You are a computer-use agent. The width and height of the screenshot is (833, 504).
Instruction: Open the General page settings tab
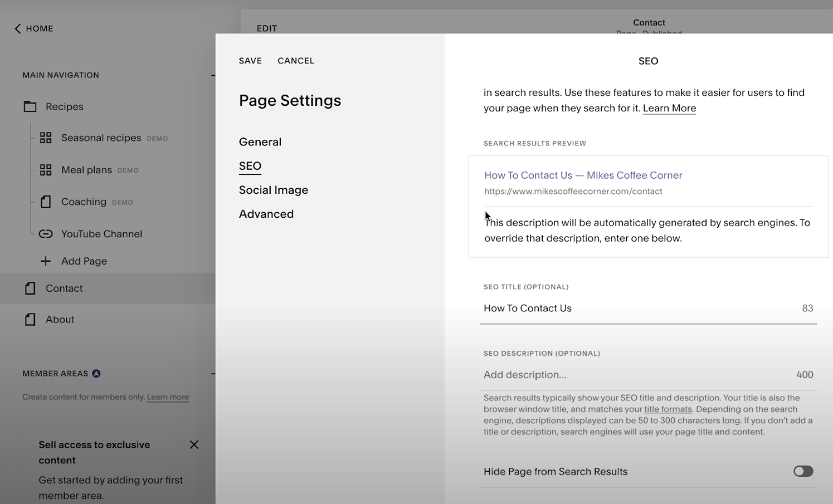pyautogui.click(x=260, y=142)
